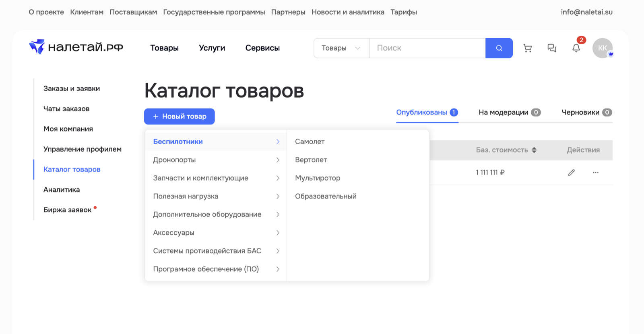Expand Програмное обеспечение (ПО) chevron
Image resolution: width=644 pixels, height=334 pixels.
pos(278,269)
